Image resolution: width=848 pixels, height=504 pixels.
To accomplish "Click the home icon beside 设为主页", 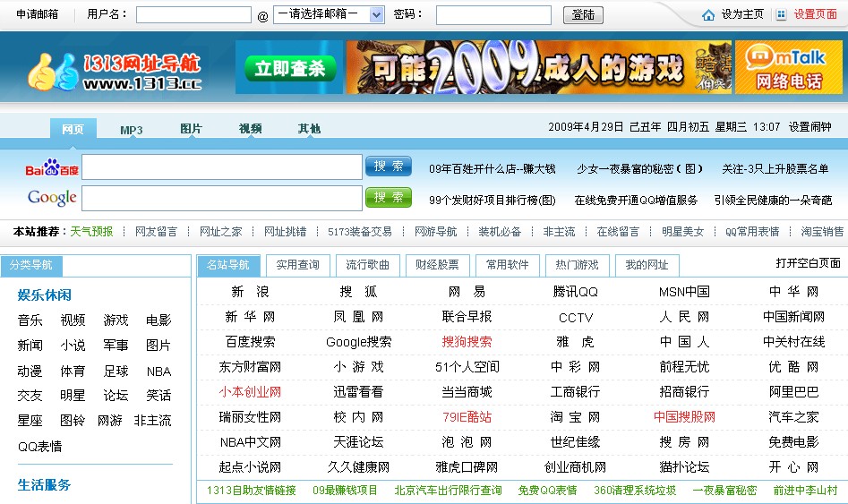I will point(708,15).
